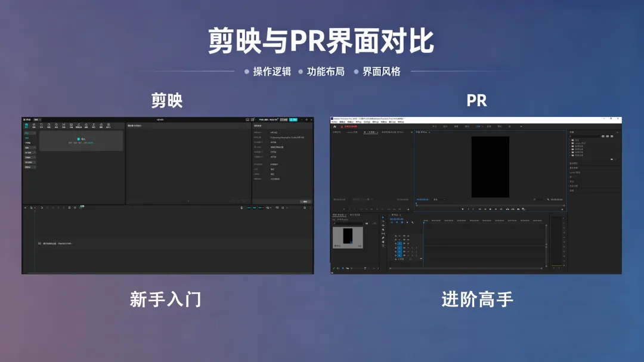Viewport: 644px width, 362px height.
Task: Click the Home icon in Premiere Pro
Action: [335, 126]
